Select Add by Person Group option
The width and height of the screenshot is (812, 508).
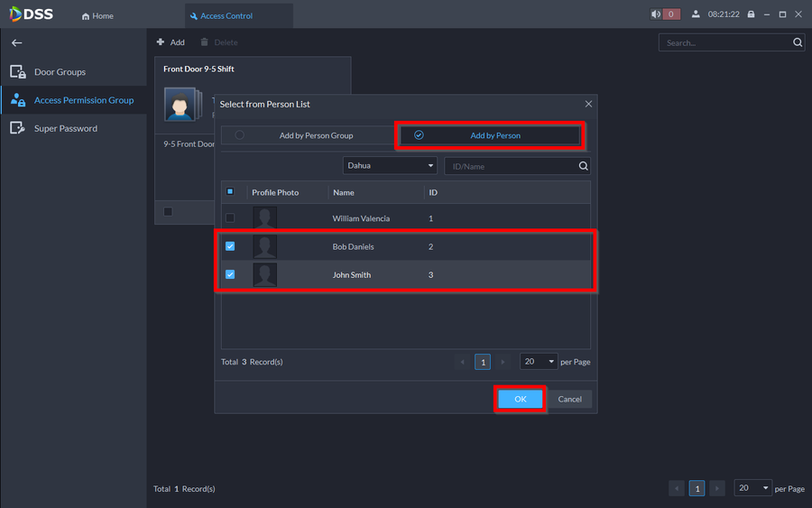click(308, 135)
